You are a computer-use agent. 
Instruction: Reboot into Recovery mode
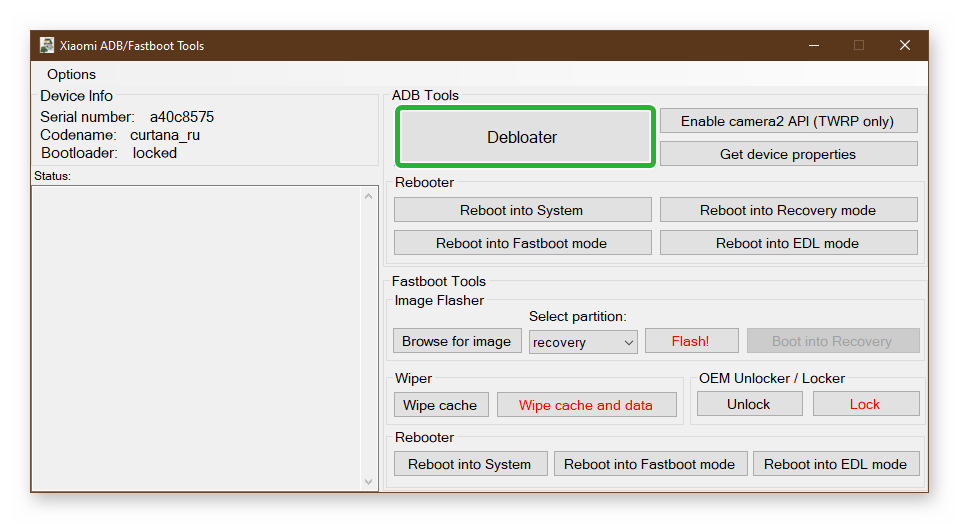point(787,210)
